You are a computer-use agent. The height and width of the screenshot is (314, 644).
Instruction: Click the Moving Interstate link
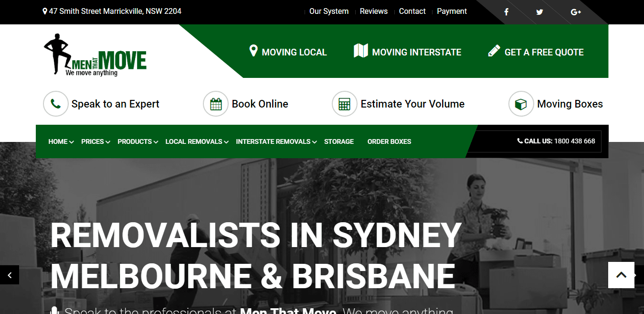point(408,52)
